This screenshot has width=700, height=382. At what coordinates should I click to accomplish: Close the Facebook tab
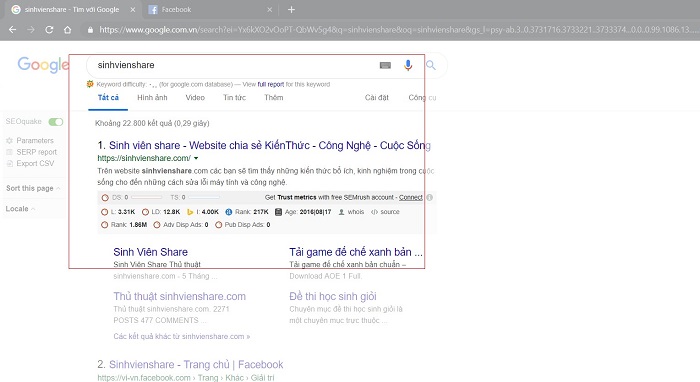(269, 9)
